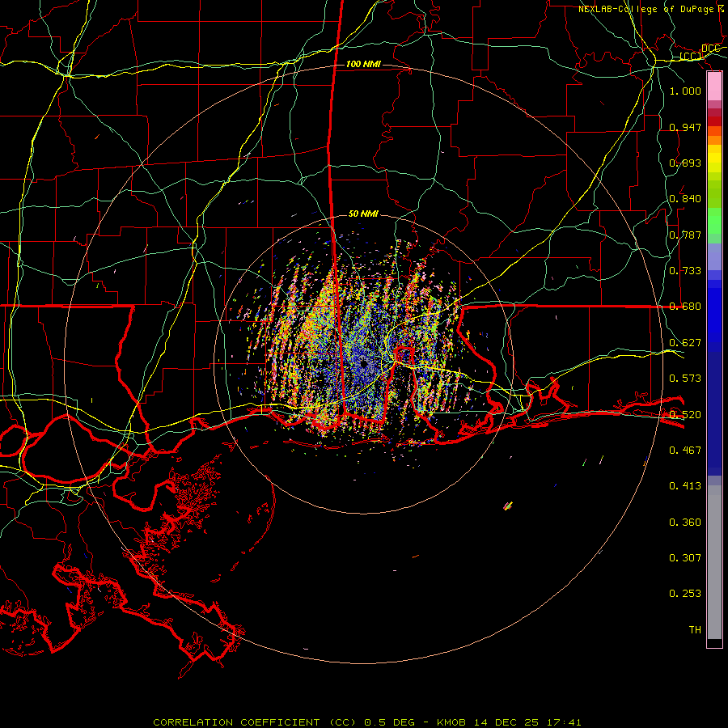
Task: Click the TH label at the legend bottom
Action: coord(695,629)
